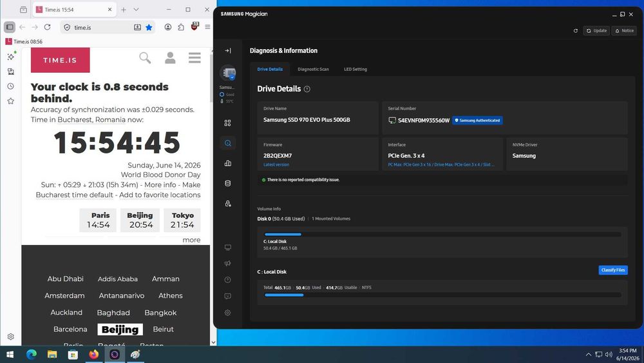Click the save-to-Pocket download icon in address bar

click(137, 27)
